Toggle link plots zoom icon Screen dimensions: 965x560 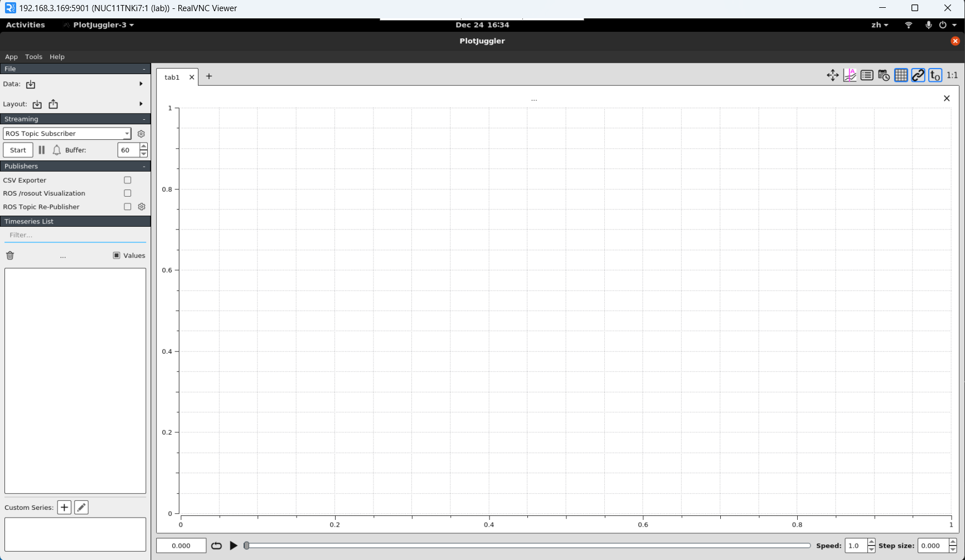click(918, 75)
